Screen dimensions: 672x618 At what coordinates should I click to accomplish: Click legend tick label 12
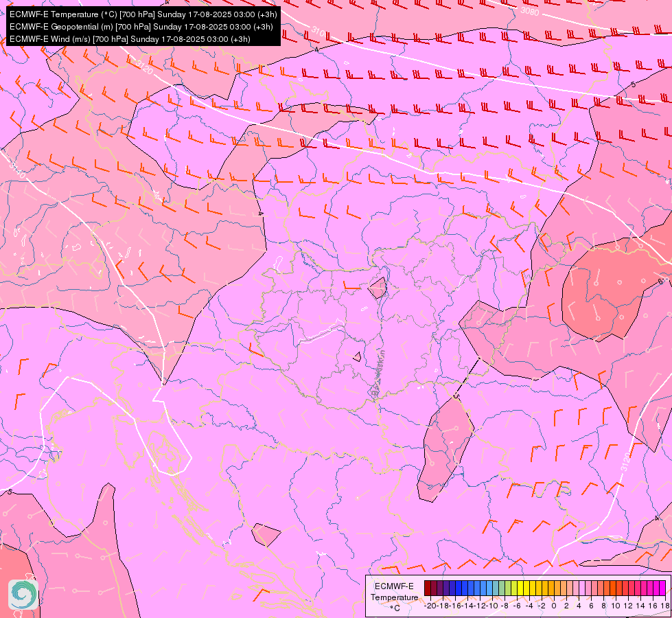[x=628, y=606]
